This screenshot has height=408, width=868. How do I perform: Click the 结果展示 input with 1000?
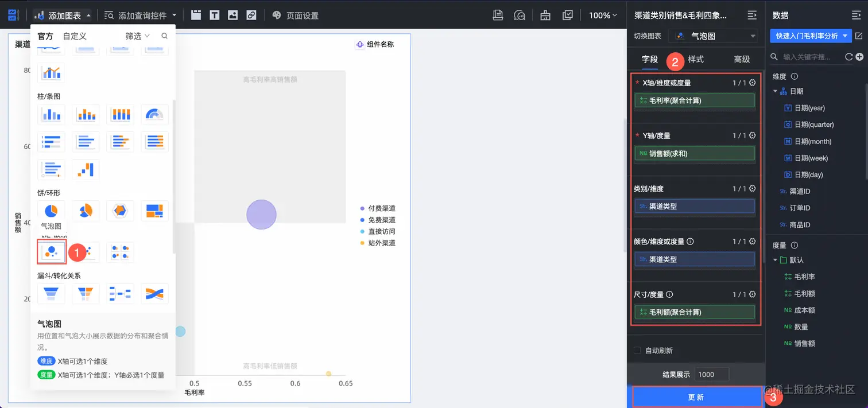711,374
